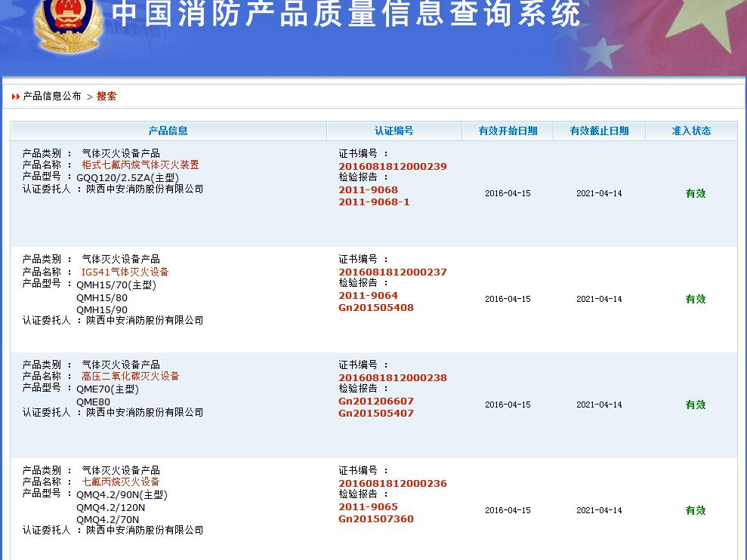Viewport: 747px width, 560px height.
Task: Click the 有效开始日期 column header
Action: 508,131
